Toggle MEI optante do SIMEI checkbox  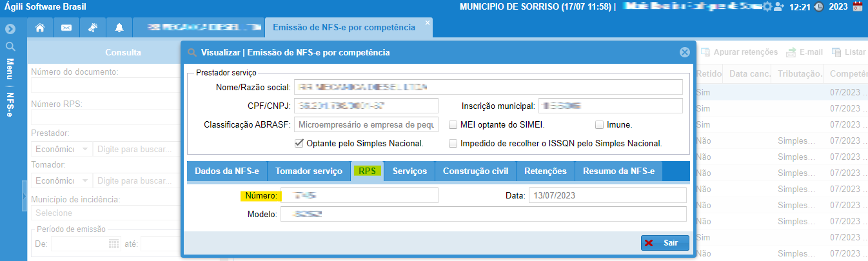453,124
